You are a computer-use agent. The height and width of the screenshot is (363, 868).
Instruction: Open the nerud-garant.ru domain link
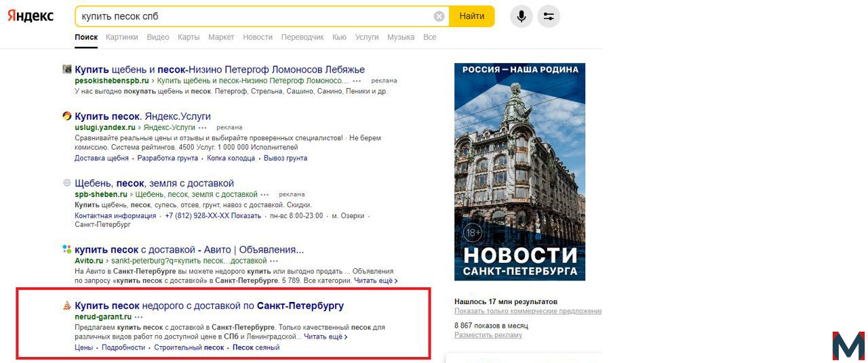(x=103, y=317)
